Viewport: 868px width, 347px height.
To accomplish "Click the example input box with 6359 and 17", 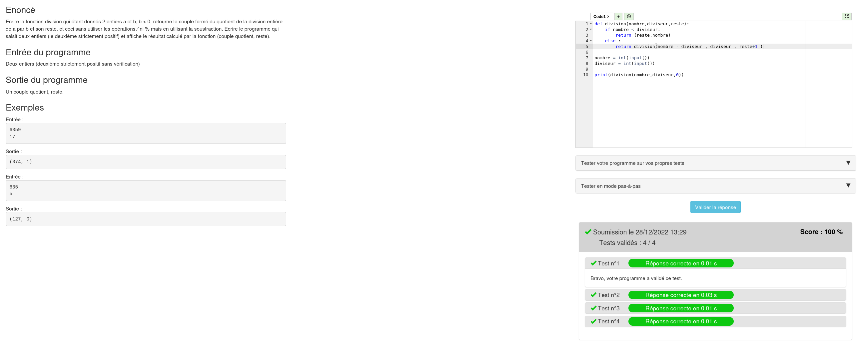I will tap(146, 134).
